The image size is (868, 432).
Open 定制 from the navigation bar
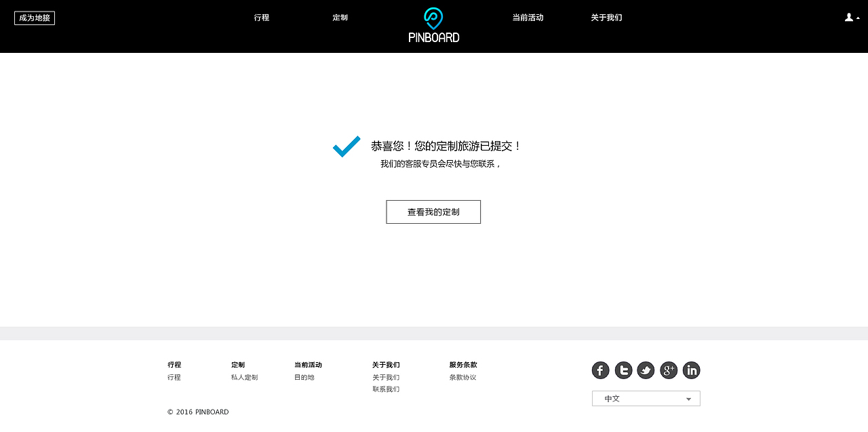click(340, 18)
